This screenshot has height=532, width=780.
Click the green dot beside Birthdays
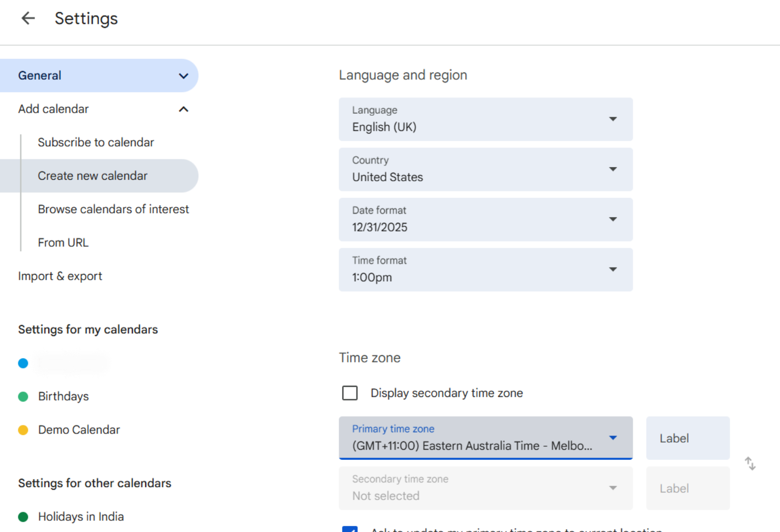(23, 396)
